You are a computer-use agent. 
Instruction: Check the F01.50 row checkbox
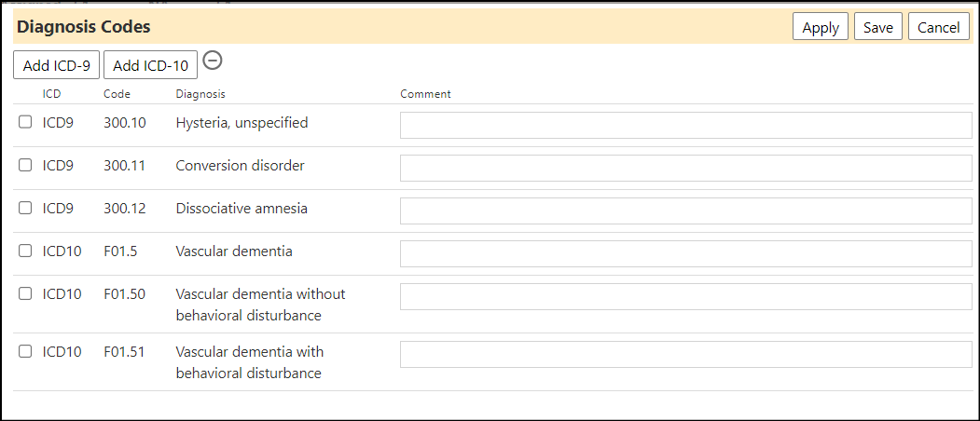[x=25, y=293]
